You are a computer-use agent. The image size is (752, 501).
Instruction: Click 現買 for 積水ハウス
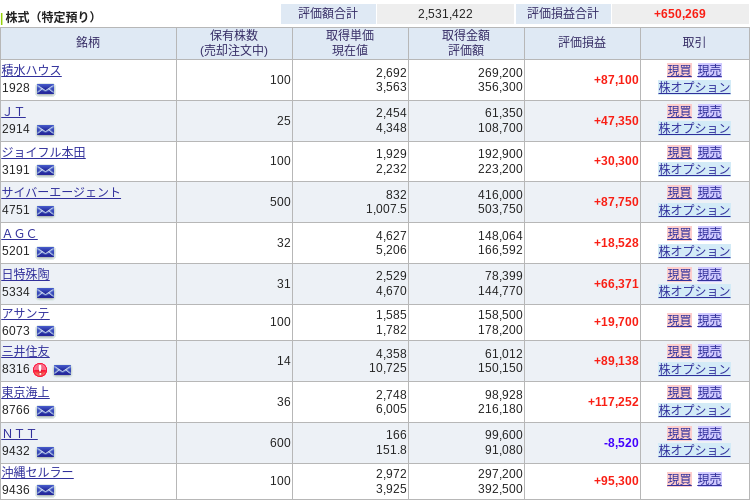[x=680, y=70]
